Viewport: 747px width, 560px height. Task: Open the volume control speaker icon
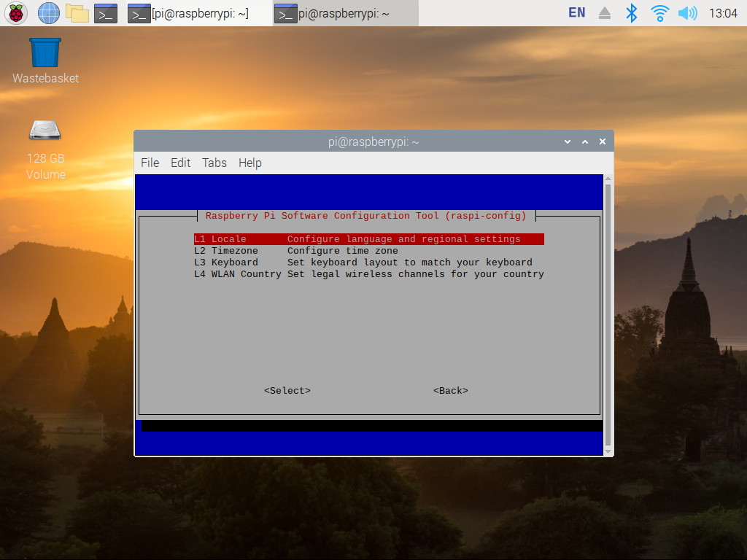[x=687, y=13]
